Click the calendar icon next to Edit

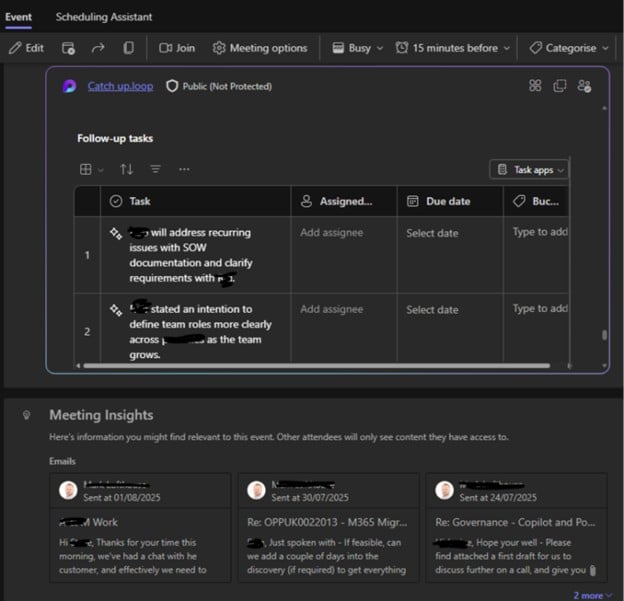[68, 48]
